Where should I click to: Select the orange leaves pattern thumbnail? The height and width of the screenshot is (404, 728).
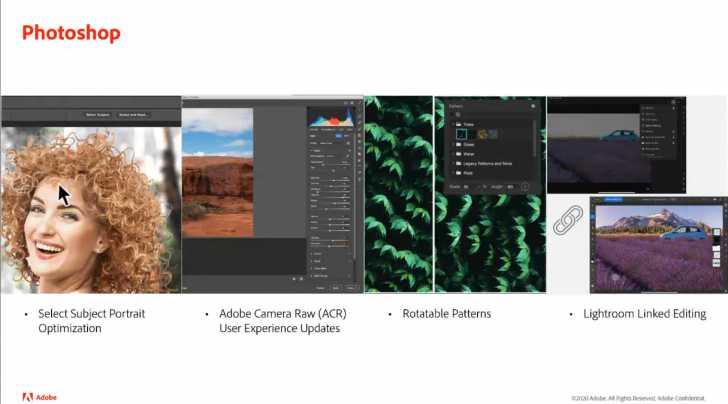482,134
